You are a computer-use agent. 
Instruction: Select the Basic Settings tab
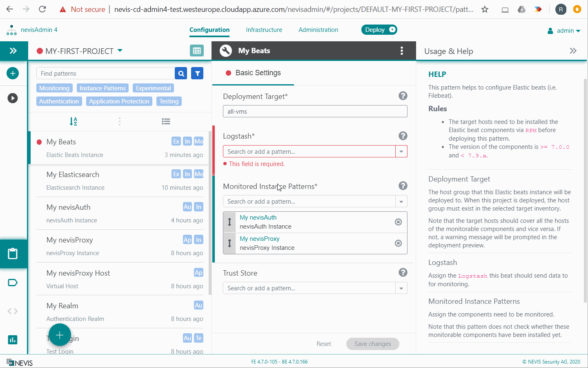(x=253, y=73)
